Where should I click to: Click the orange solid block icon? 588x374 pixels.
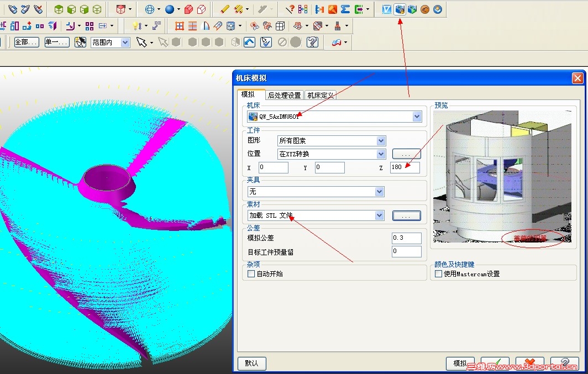[332, 9]
